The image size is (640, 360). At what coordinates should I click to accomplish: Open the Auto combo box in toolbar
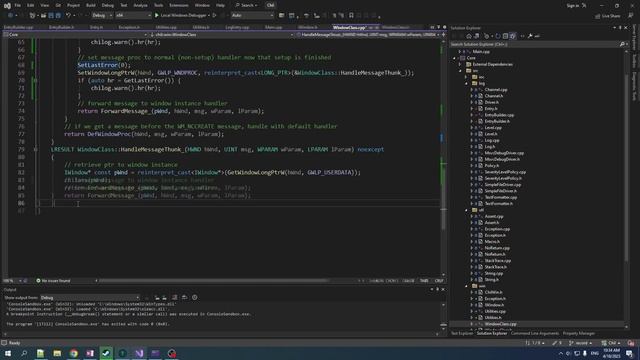(x=253, y=16)
